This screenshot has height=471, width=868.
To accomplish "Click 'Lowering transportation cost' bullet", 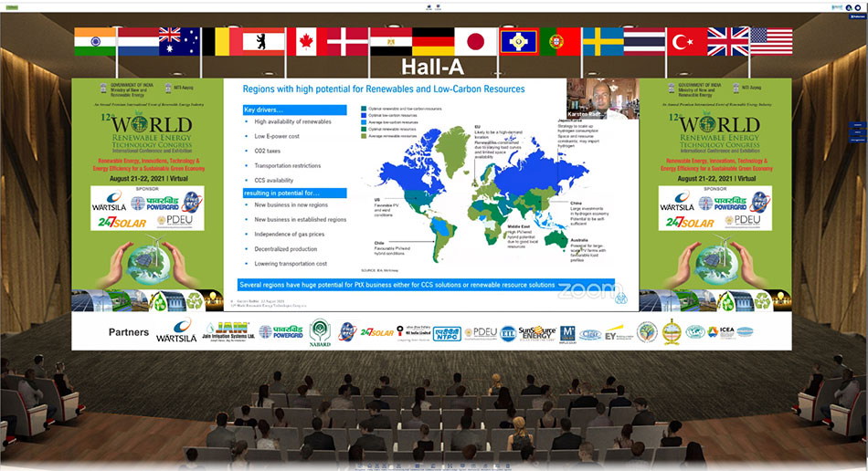I will (291, 264).
